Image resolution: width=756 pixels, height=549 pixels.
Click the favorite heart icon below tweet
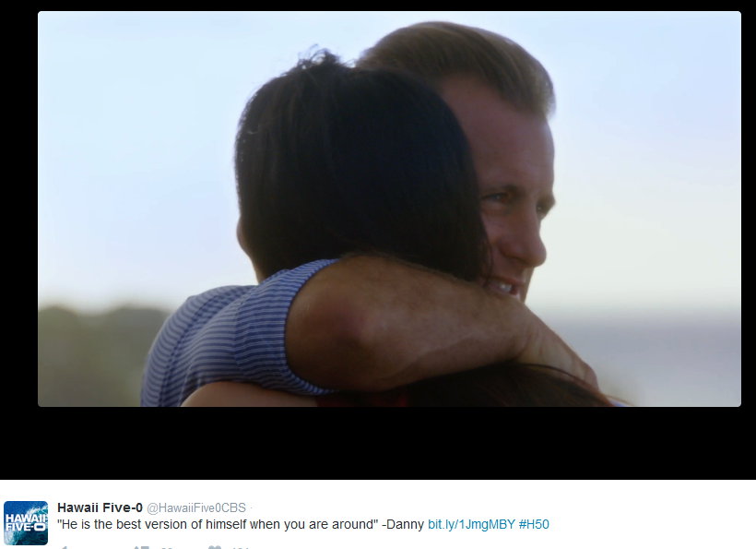pyautogui.click(x=215, y=547)
